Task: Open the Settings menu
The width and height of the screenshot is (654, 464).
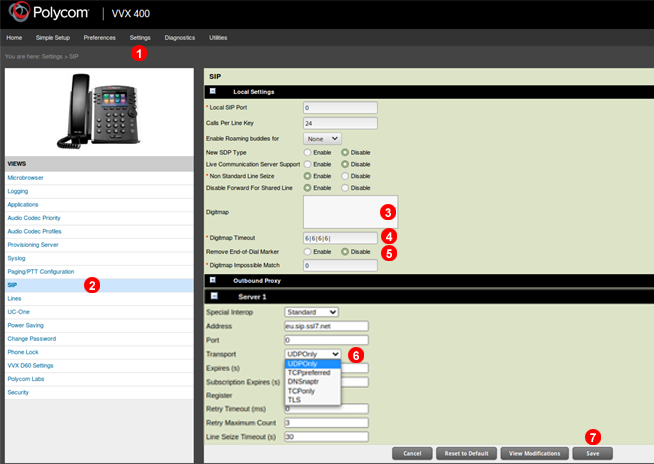Action: pos(140,38)
